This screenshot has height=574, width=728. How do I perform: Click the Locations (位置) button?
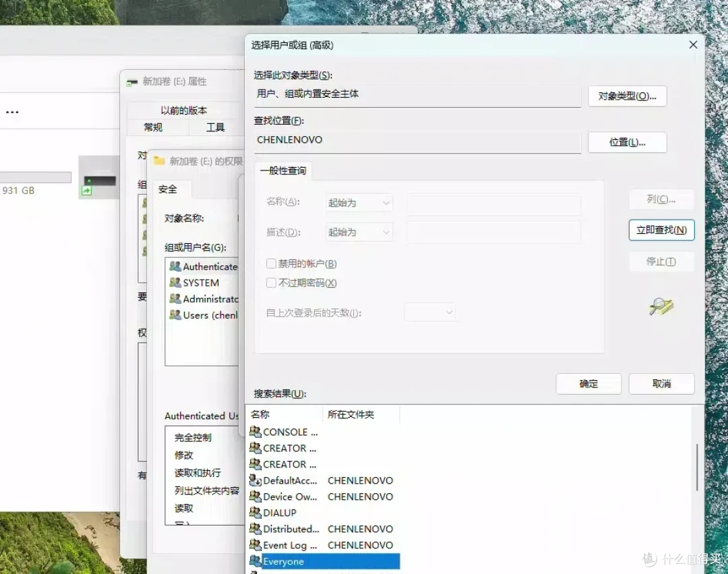coord(627,142)
